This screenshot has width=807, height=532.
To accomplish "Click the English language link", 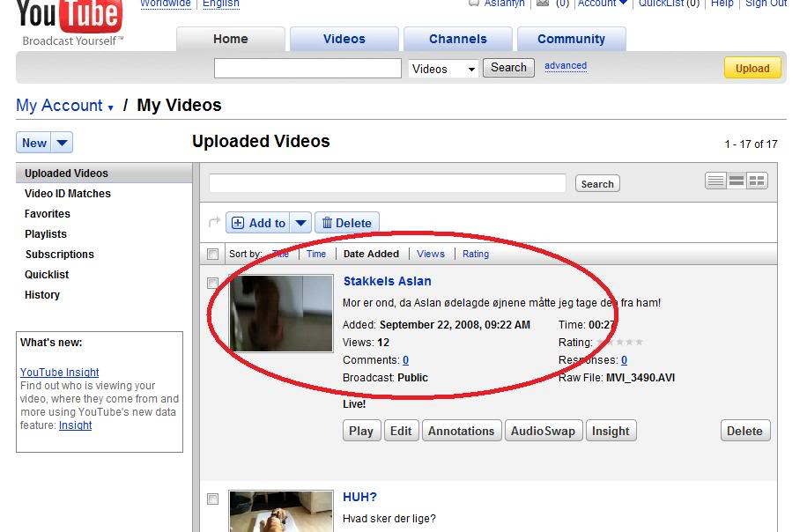I will click(221, 4).
